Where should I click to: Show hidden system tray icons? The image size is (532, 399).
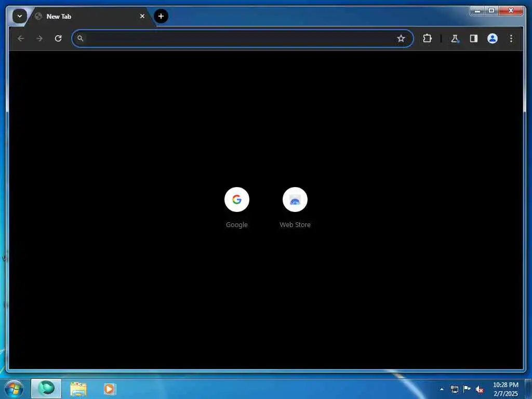[x=442, y=389]
